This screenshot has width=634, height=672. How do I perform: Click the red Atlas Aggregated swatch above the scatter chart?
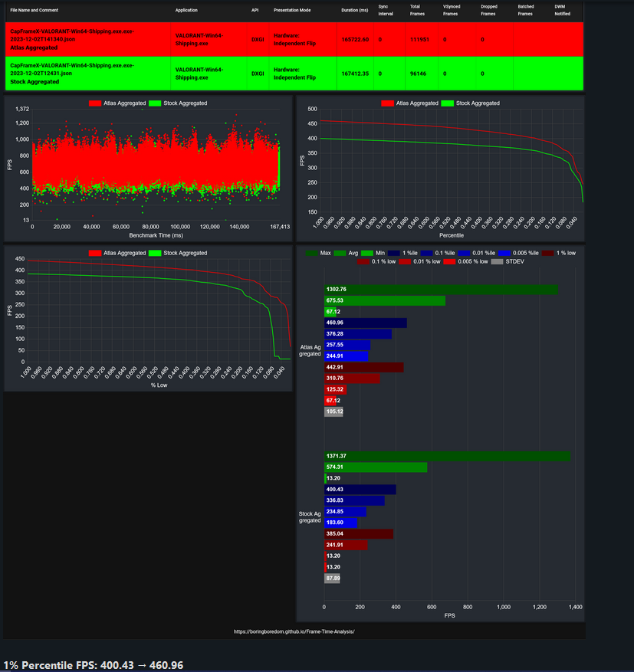tap(94, 103)
